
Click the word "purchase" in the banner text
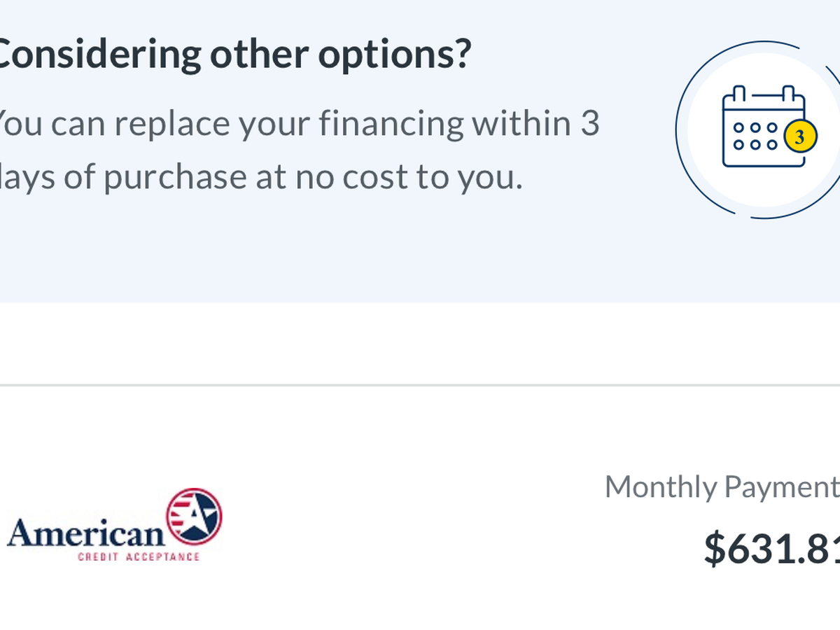pos(175,177)
